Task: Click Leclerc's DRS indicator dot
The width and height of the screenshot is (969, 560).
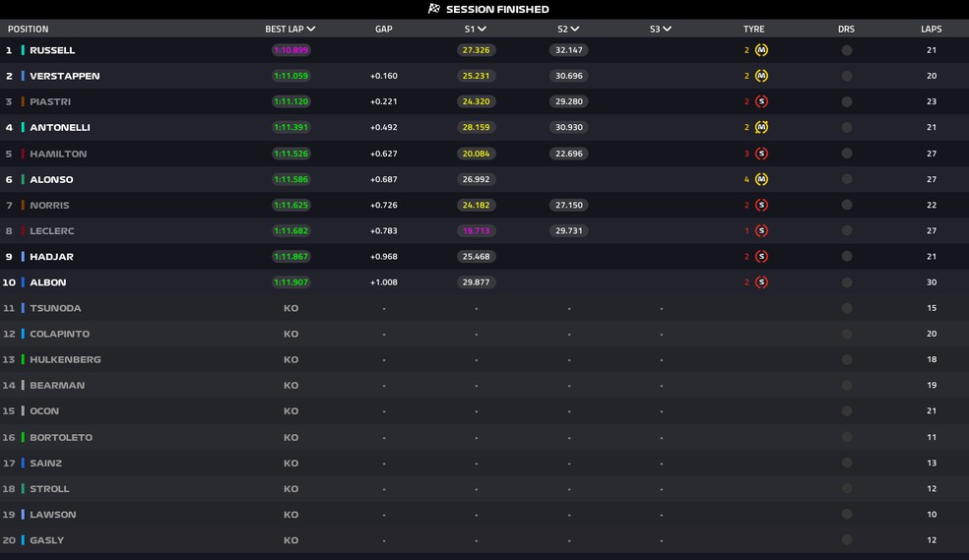Action: 847,231
